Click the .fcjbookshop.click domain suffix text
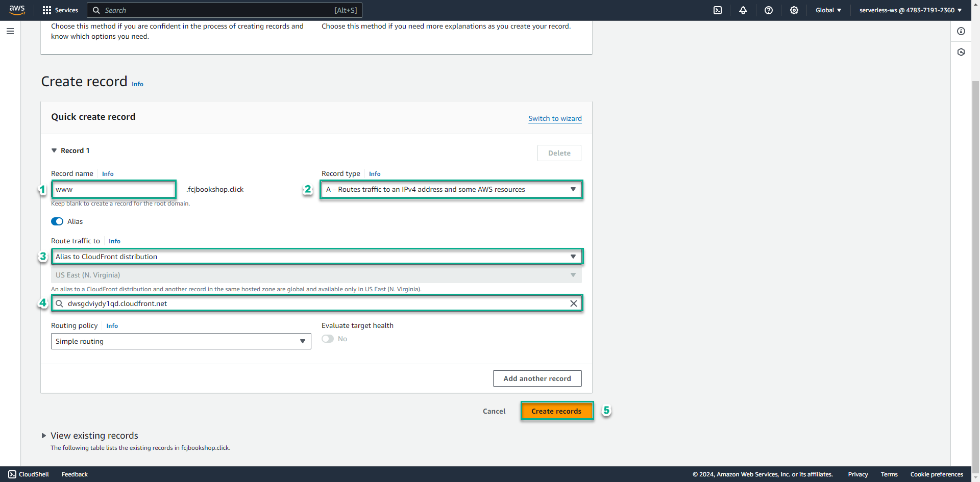 (x=215, y=189)
